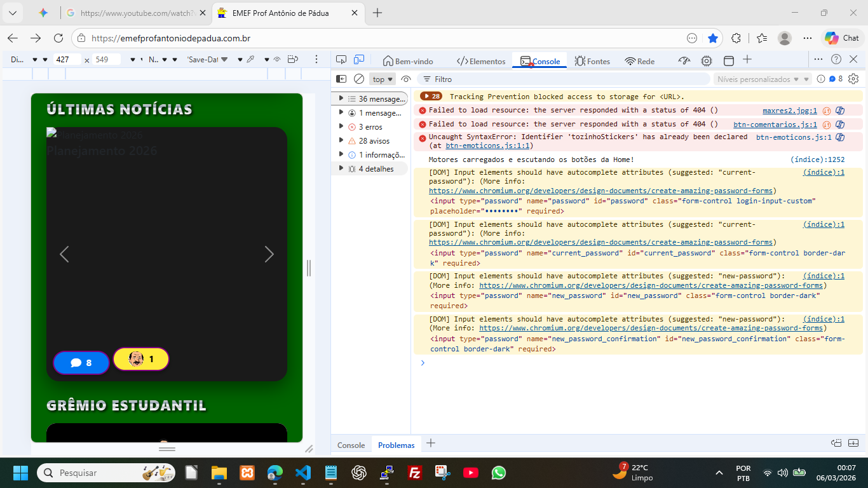Clear the console output
The height and width of the screenshot is (488, 868).
pos(359,79)
